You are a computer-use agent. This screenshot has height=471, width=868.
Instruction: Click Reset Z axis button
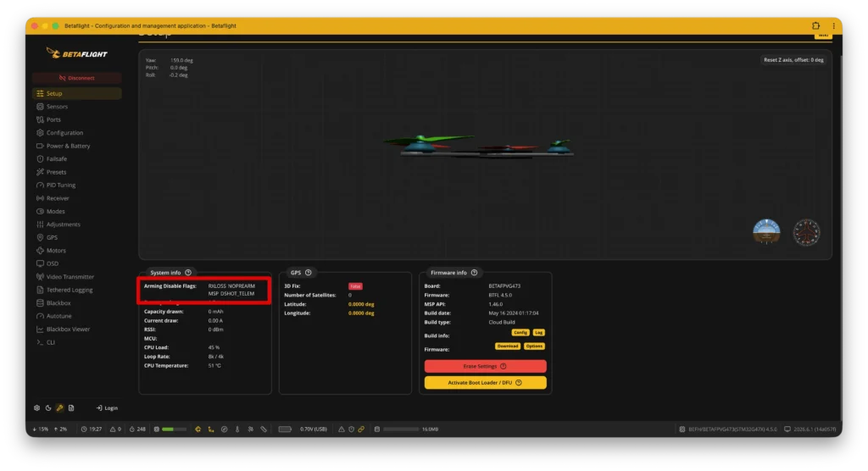click(x=793, y=60)
